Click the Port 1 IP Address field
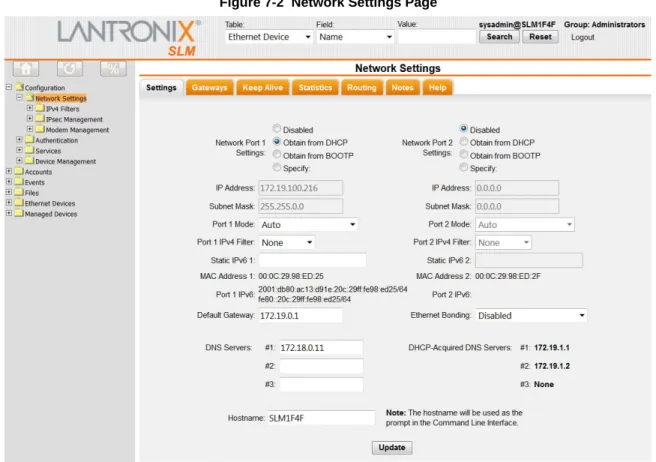 [x=301, y=188]
